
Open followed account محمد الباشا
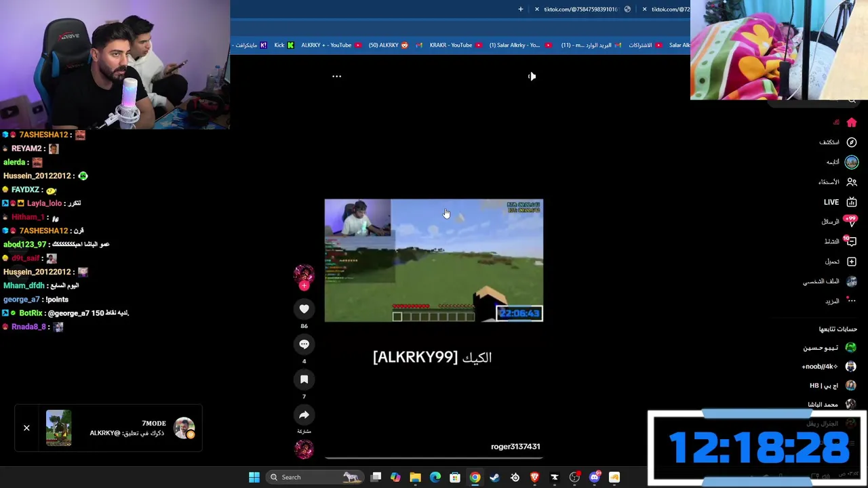832,405
